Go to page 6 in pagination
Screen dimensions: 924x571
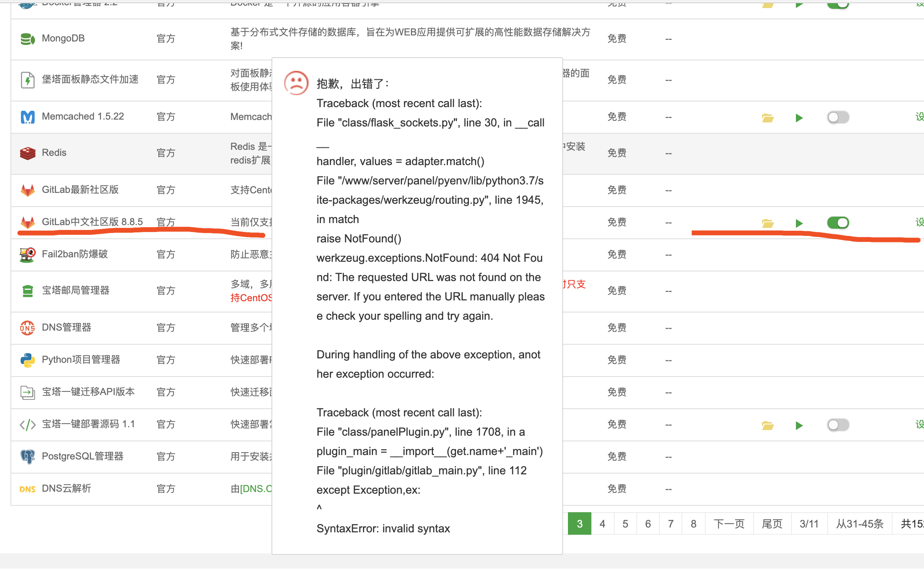point(648,523)
